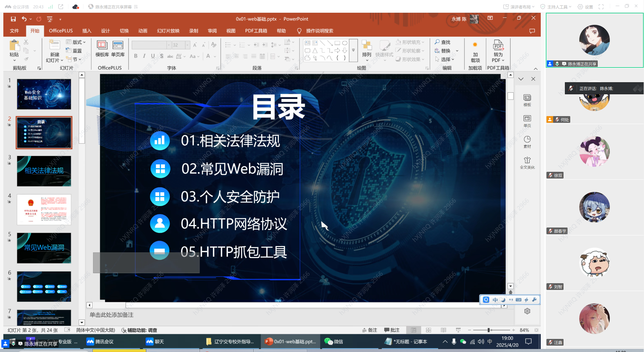Viewport: 644px width, 352px height.
Task: Click 辅助功能: 调查 status item
Action: pyautogui.click(x=139, y=330)
